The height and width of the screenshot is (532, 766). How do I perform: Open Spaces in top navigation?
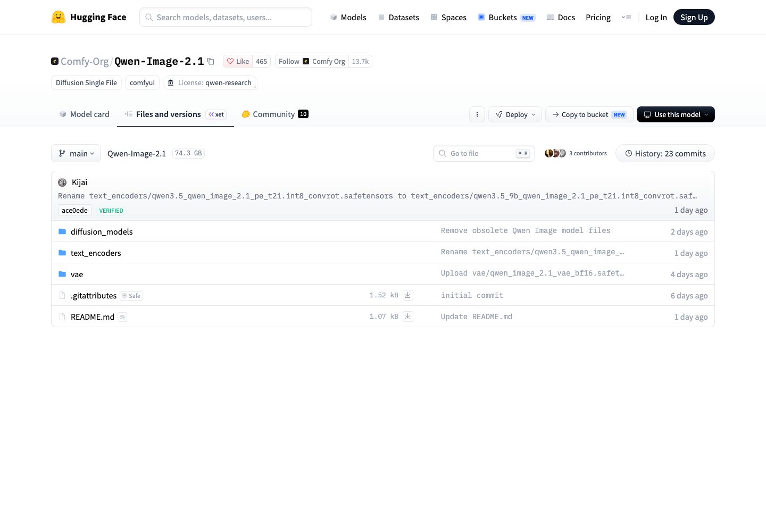(x=448, y=18)
